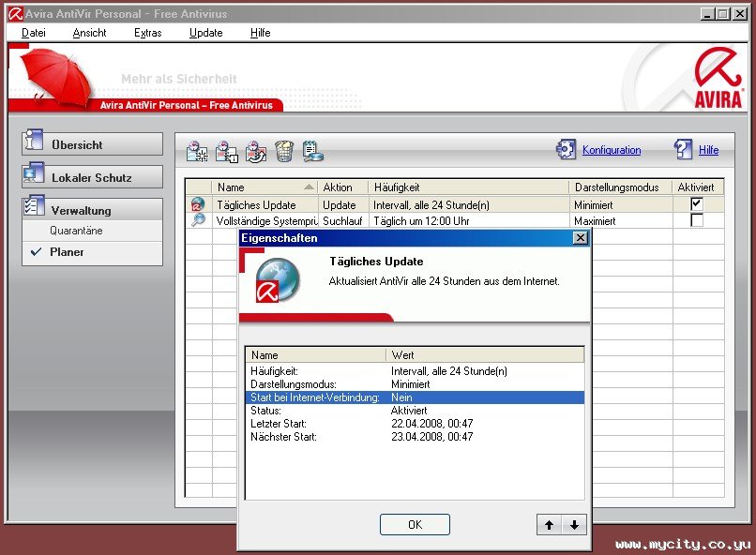Click the 'Maximiert' cell

(x=595, y=220)
